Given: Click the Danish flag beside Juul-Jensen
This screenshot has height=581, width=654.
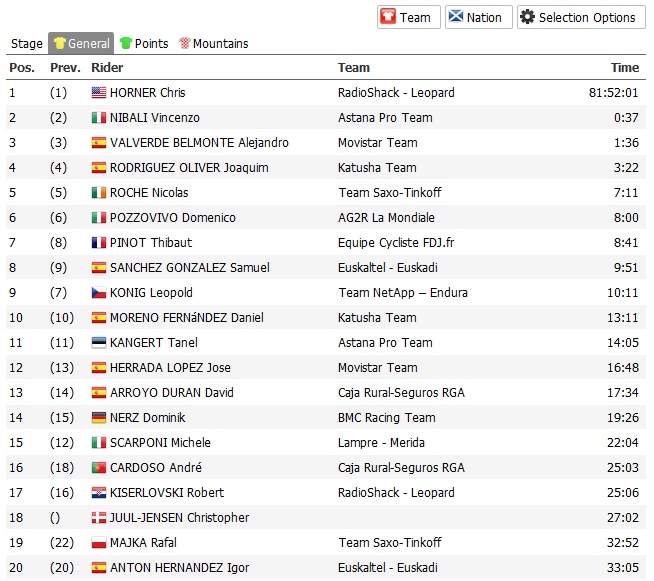Looking at the screenshot, I should [x=98, y=518].
